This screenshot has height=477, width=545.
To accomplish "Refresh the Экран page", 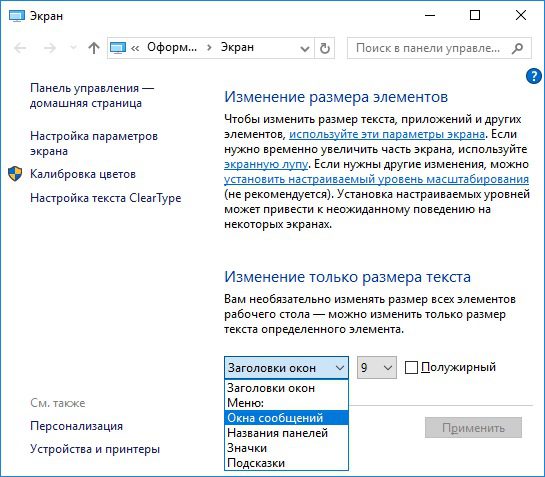I will click(325, 48).
